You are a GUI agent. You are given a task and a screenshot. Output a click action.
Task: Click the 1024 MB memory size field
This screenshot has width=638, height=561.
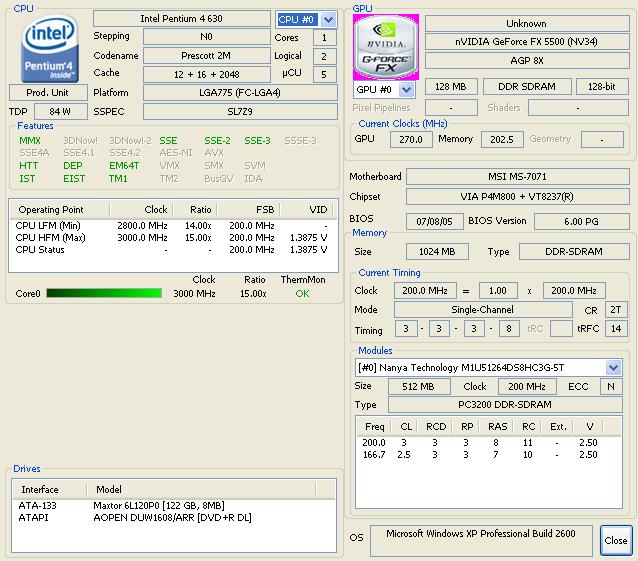click(x=437, y=251)
